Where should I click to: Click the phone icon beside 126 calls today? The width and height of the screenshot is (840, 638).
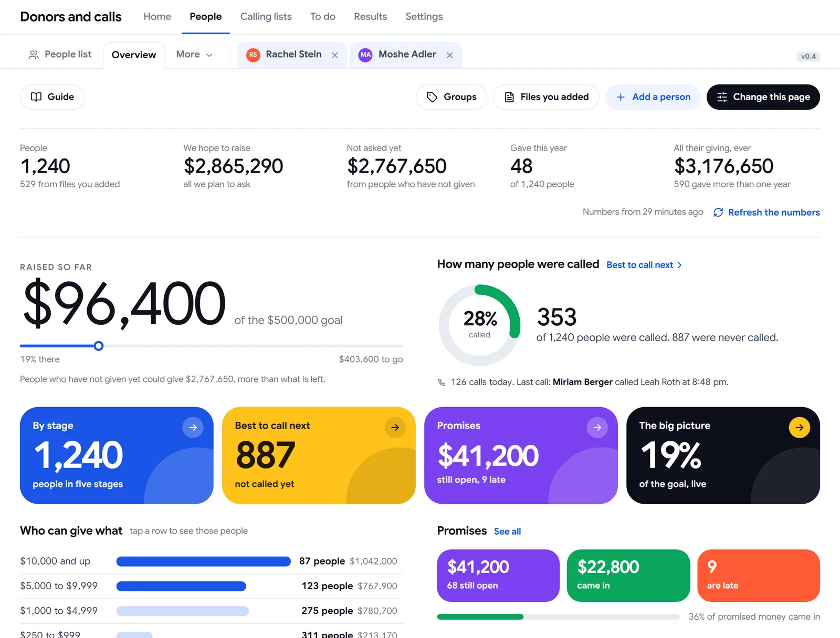(x=442, y=382)
